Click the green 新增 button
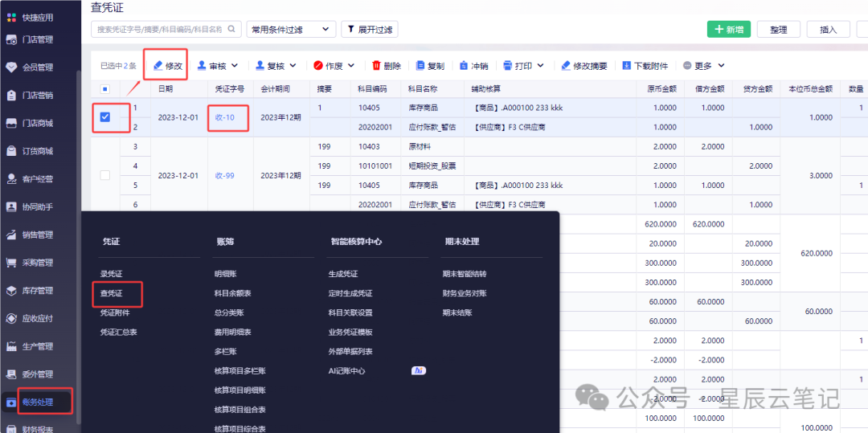The width and height of the screenshot is (868, 433). click(728, 29)
